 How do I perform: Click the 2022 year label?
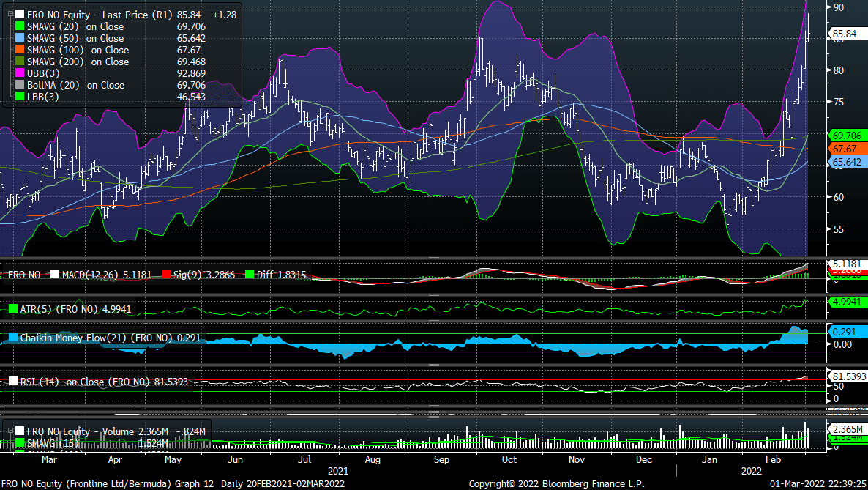[x=752, y=471]
